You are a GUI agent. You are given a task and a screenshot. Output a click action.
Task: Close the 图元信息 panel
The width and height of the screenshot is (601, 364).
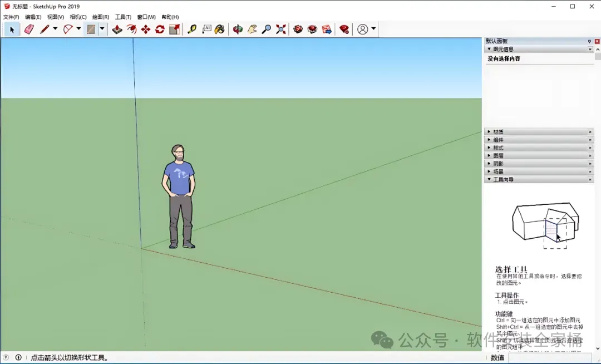590,49
